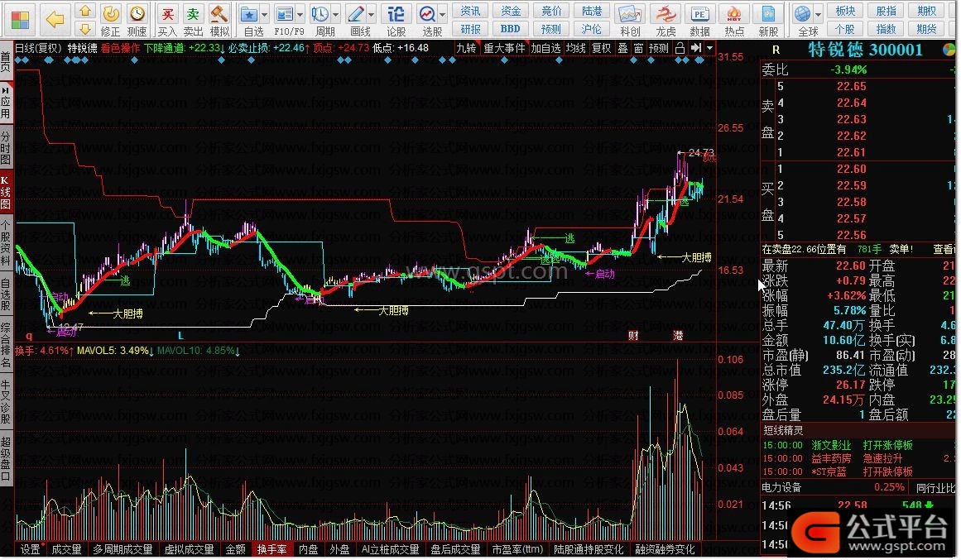Toggle the chart lock icon
The width and height of the screenshot is (961, 560).
(x=680, y=48)
